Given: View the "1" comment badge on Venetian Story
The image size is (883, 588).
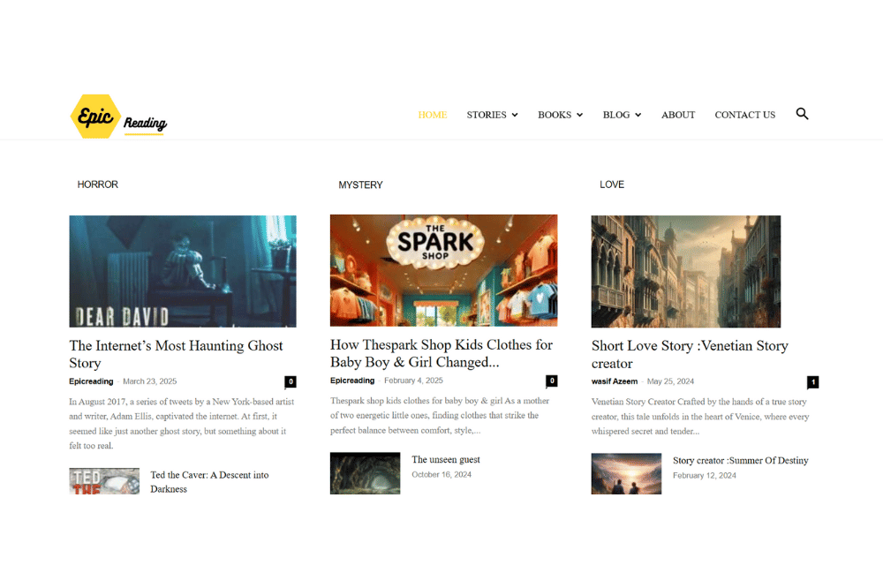Looking at the screenshot, I should pos(813,382).
